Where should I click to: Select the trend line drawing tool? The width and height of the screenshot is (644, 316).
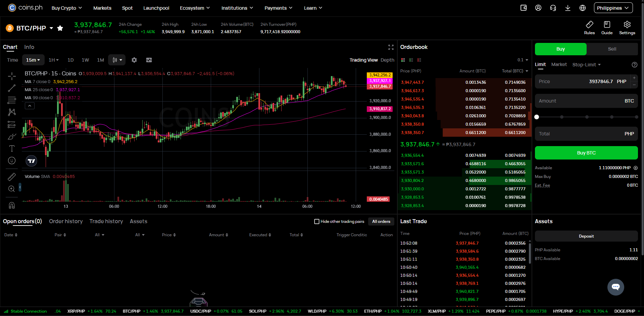click(x=12, y=88)
